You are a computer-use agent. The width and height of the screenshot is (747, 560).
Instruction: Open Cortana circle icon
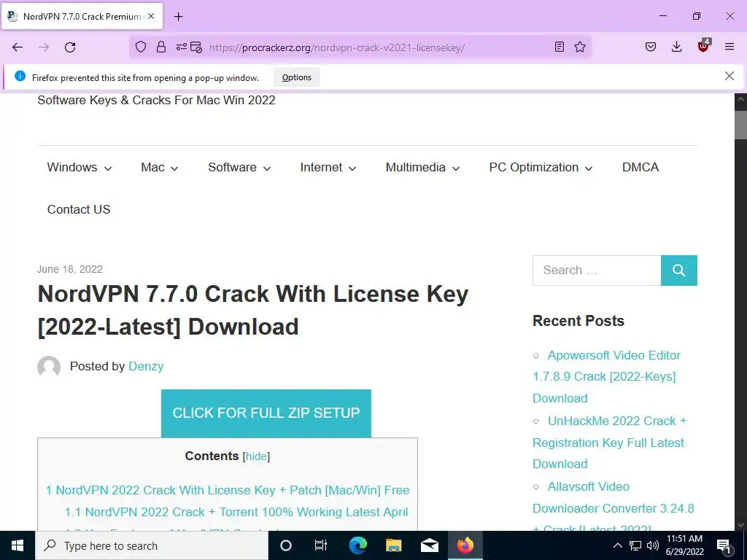tap(286, 545)
